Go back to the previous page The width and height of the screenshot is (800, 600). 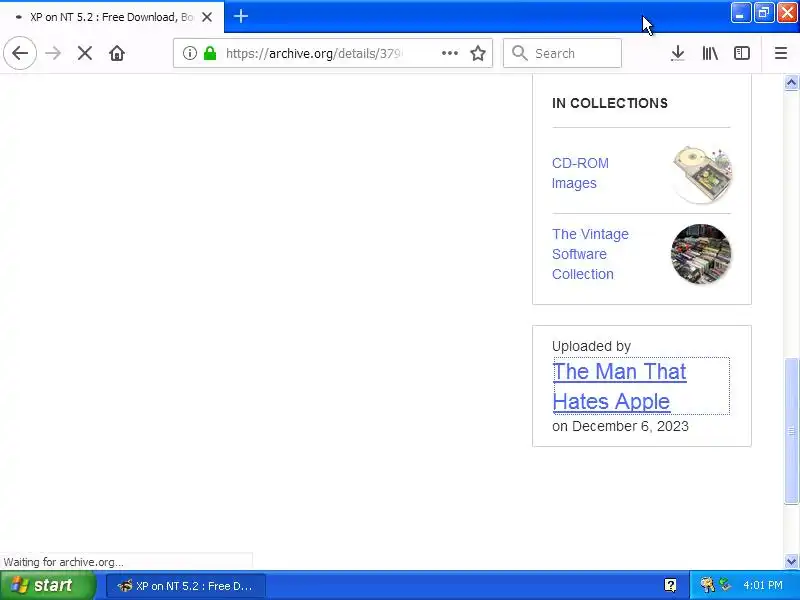coord(20,53)
